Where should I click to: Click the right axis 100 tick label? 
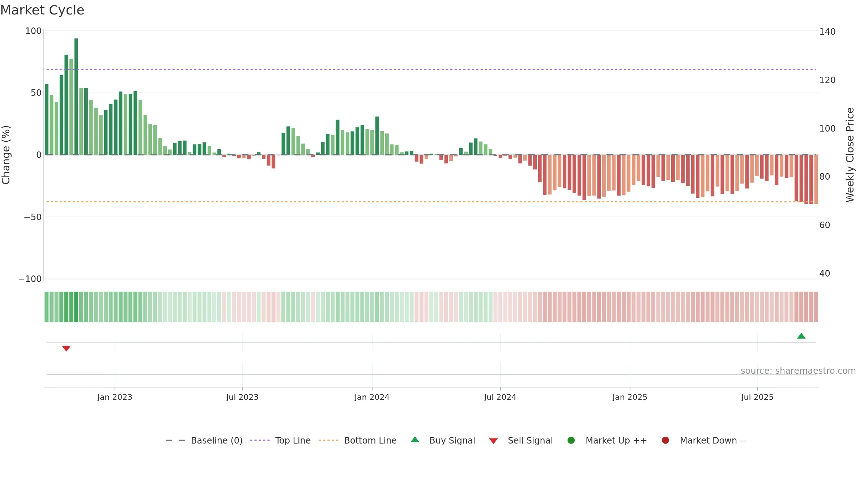point(827,129)
